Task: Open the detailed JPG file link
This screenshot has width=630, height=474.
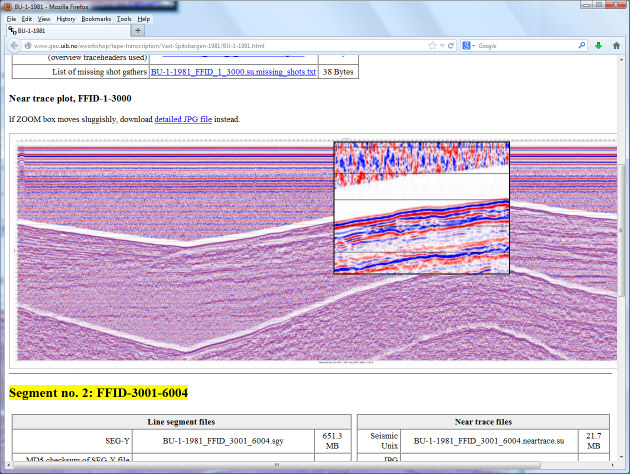Action: [183, 119]
